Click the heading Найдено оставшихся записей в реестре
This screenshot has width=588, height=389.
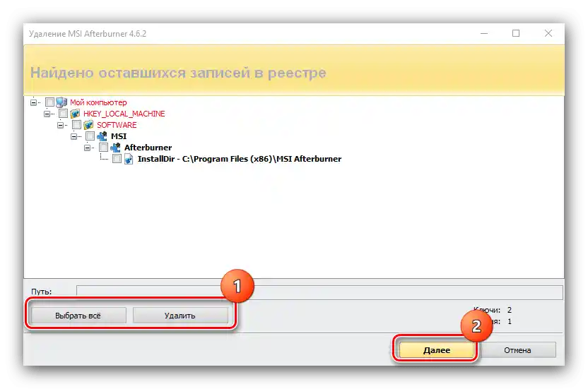pos(178,72)
